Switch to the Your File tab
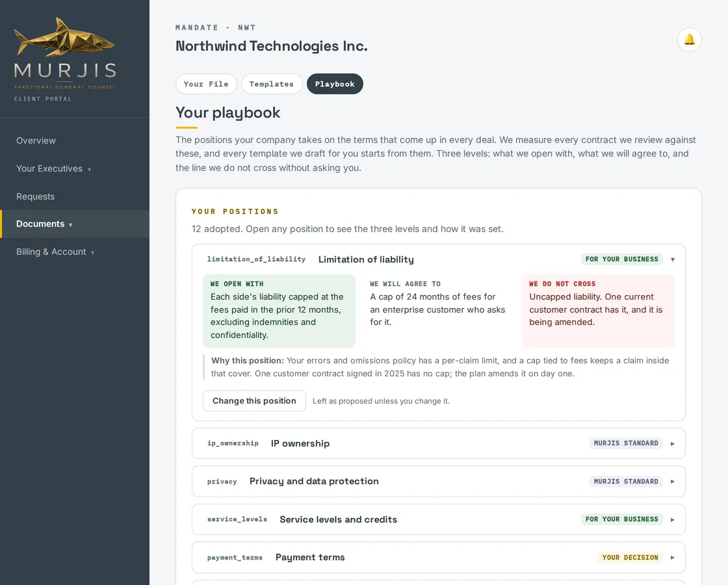 coord(206,84)
